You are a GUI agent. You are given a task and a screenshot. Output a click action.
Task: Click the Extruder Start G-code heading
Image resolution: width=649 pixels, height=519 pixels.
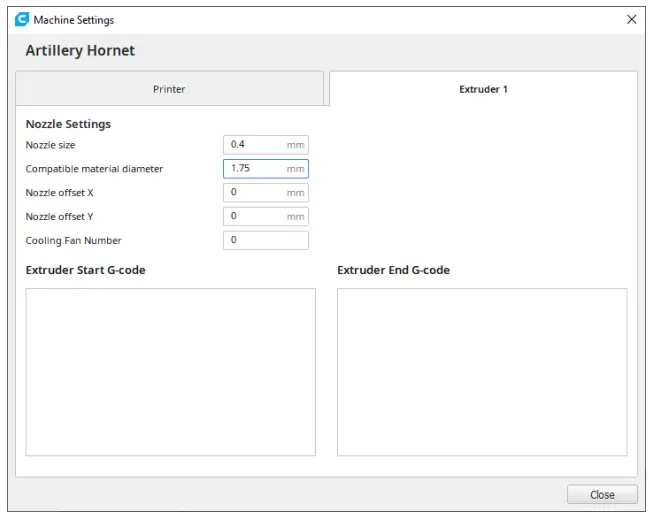[86, 270]
